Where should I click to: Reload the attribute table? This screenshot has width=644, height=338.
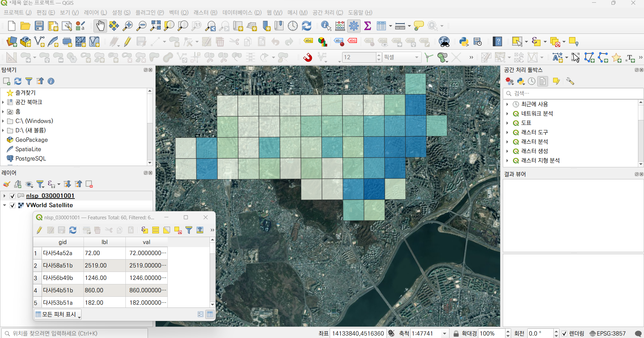[73, 230]
